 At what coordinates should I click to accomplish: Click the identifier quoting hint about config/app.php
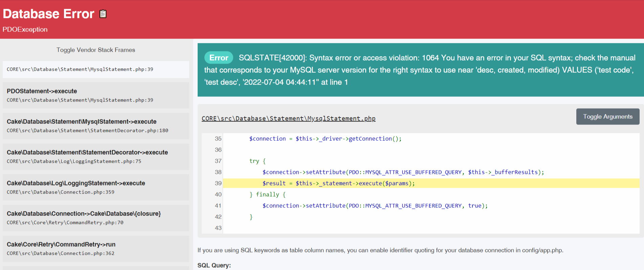point(380,250)
